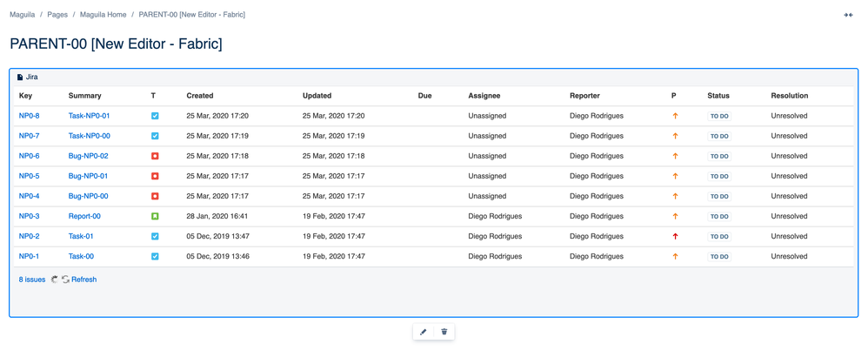Open the Bug-NP0-00 summary link
868x364 pixels.
pos(88,196)
